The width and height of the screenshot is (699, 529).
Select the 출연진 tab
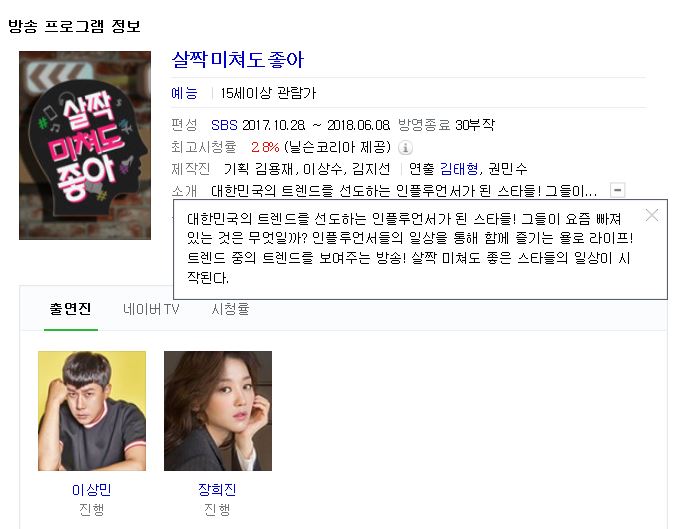(x=70, y=309)
